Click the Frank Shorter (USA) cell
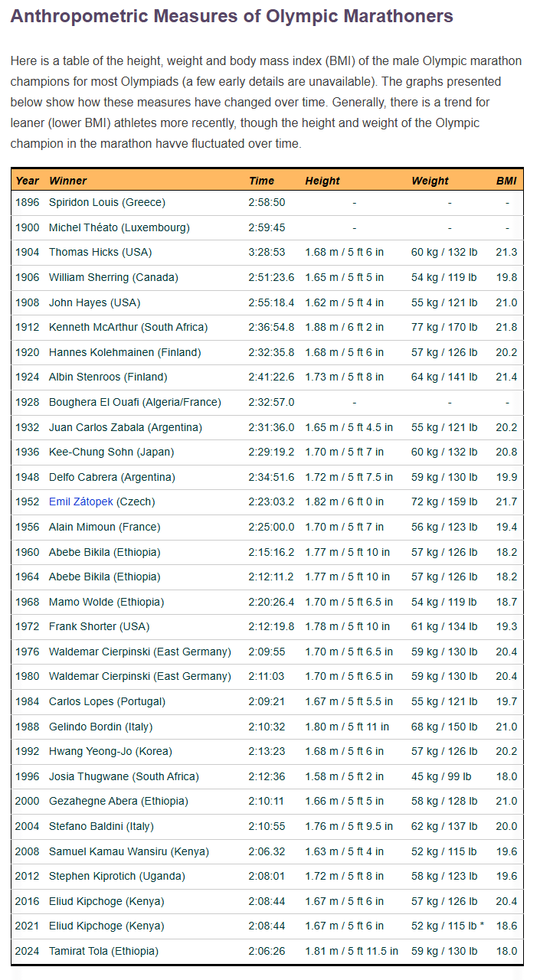Image resolution: width=540 pixels, height=980 pixels. 100,626
